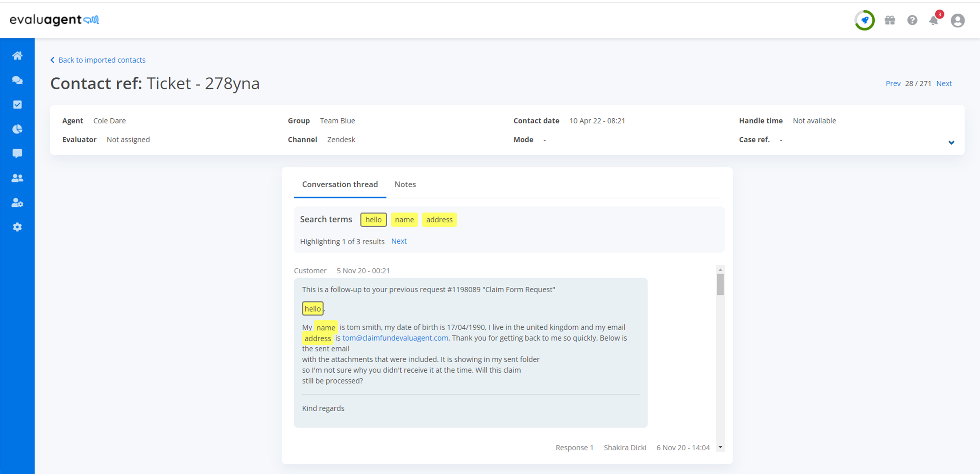Viewport: 980px width, 474px height.
Task: Open the tom@claimfundevaluagent.com email link
Action: (x=395, y=338)
